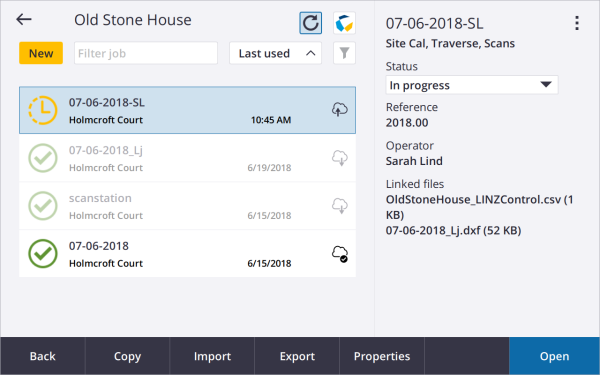
Task: Select the scanstation job row
Action: 188,206
